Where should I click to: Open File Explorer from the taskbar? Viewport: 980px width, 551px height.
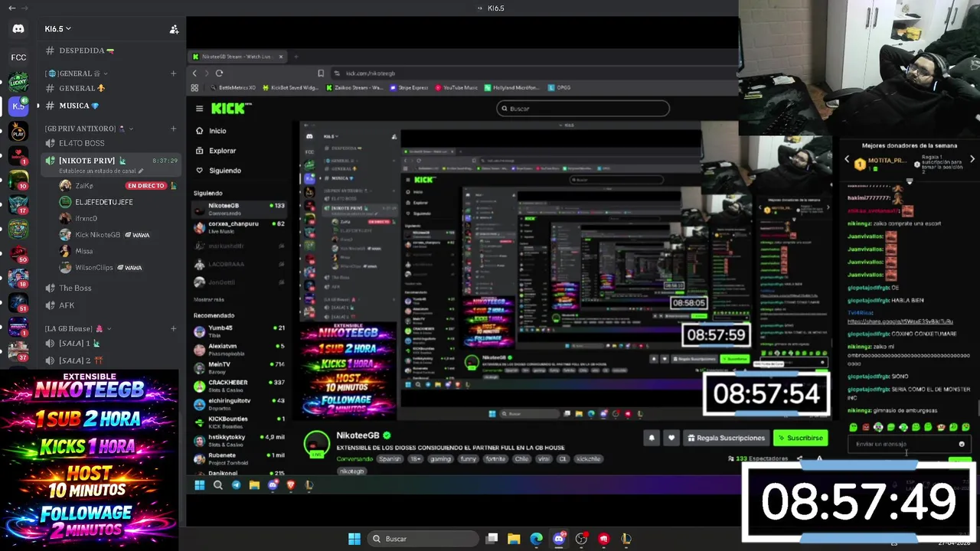pos(514,539)
